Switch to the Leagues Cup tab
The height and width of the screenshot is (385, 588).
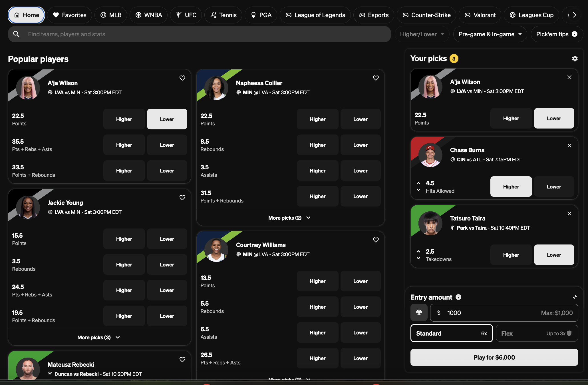[531, 15]
